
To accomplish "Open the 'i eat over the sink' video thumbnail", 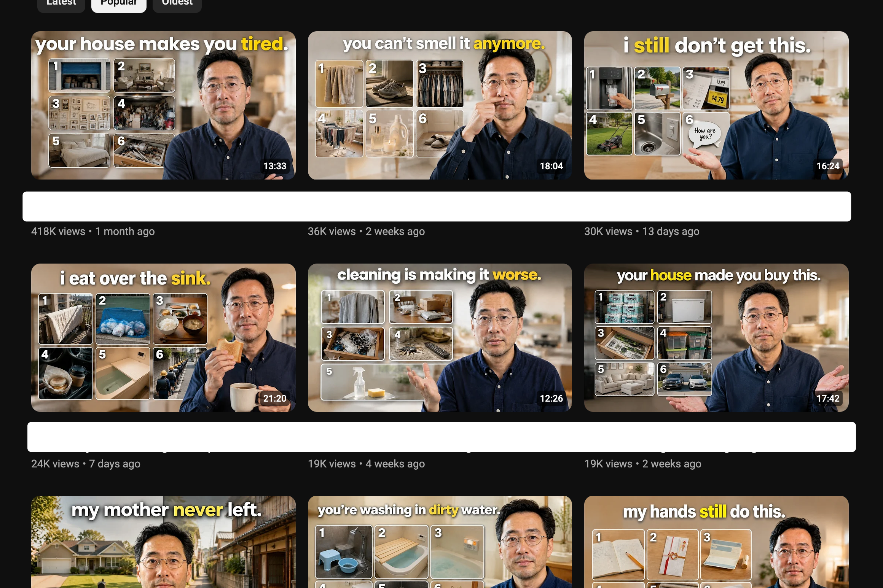I will (x=163, y=338).
